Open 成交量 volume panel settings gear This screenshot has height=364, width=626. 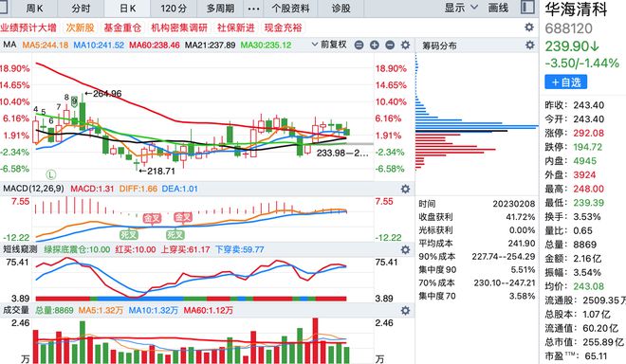click(x=405, y=310)
